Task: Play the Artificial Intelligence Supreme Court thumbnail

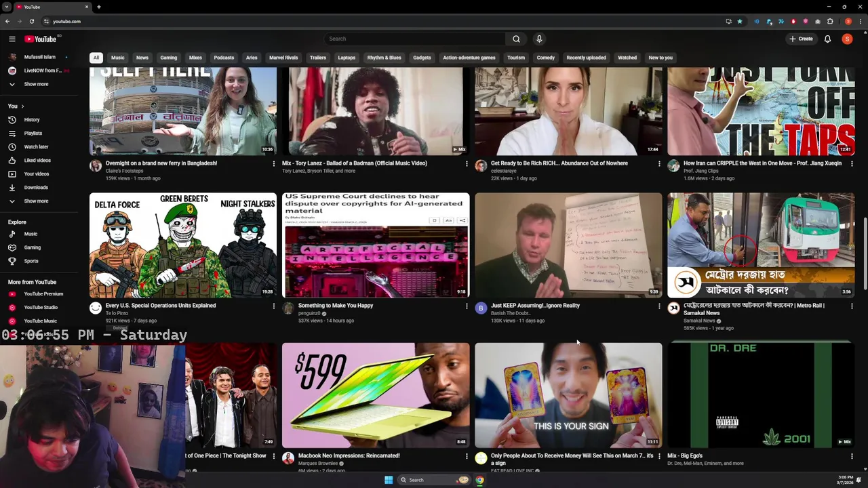Action: click(376, 245)
